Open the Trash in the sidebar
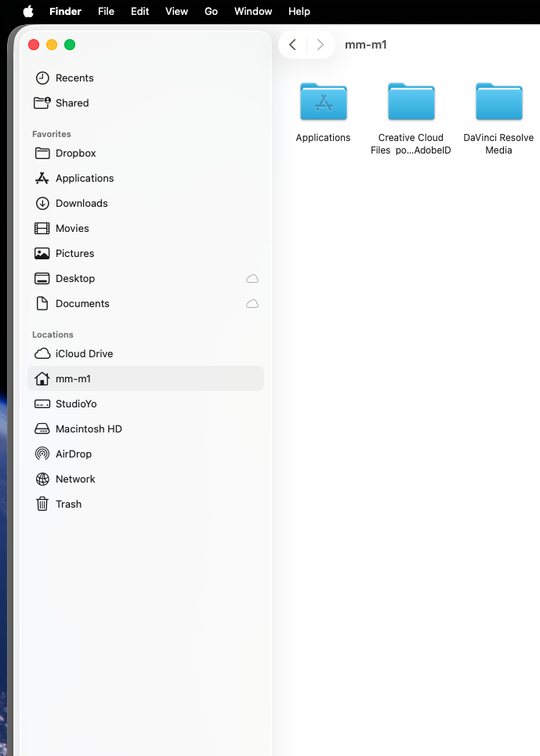Image resolution: width=540 pixels, height=756 pixels. coord(146,505)
